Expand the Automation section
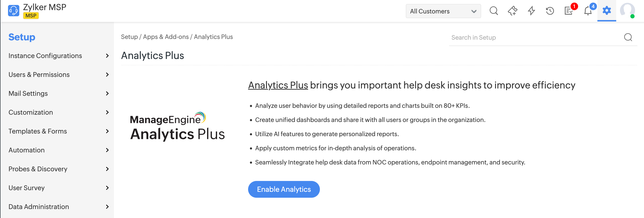The width and height of the screenshot is (644, 218). coord(107,150)
